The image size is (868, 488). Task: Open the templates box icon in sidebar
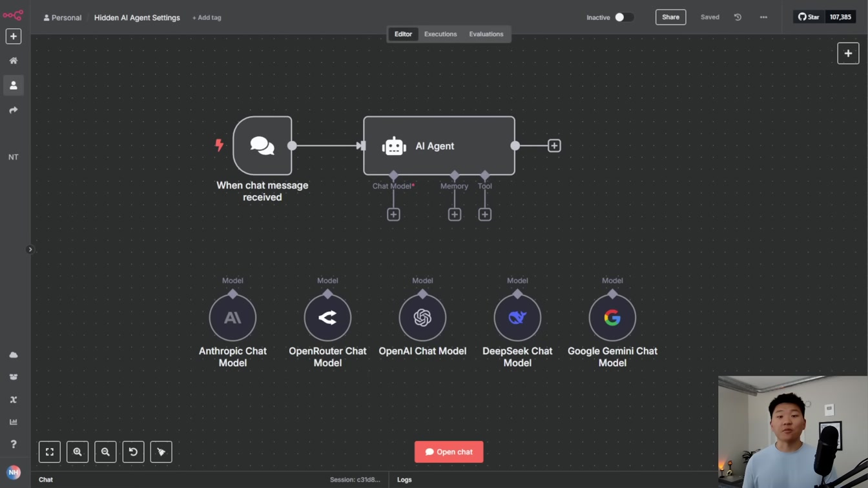point(14,377)
